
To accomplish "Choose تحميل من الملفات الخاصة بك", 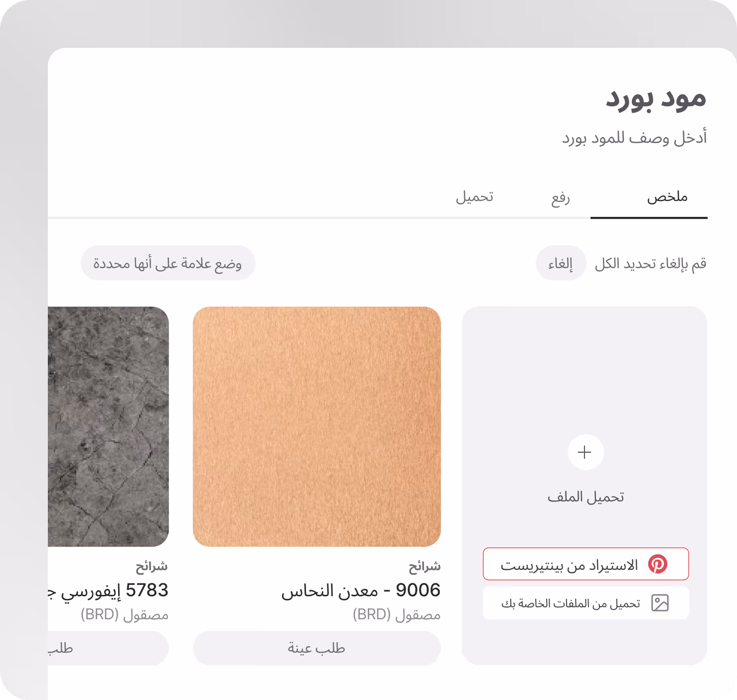I will pyautogui.click(x=586, y=603).
